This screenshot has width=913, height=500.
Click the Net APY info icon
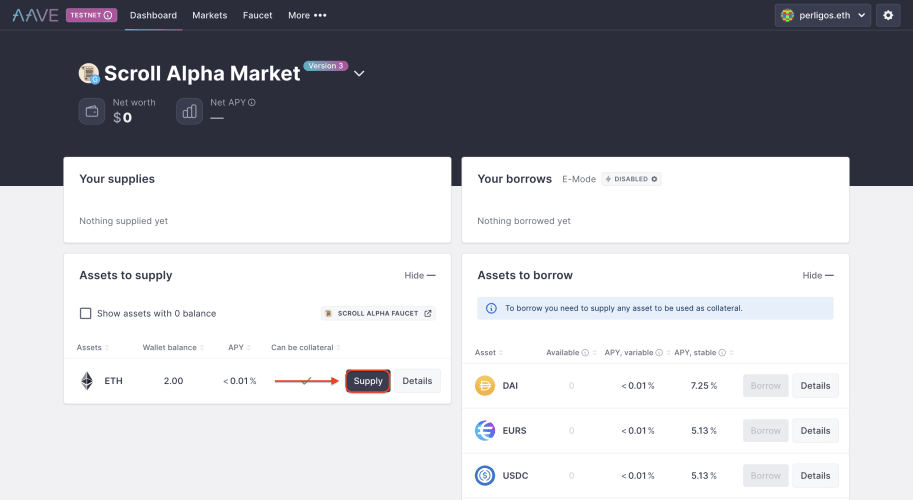252,102
